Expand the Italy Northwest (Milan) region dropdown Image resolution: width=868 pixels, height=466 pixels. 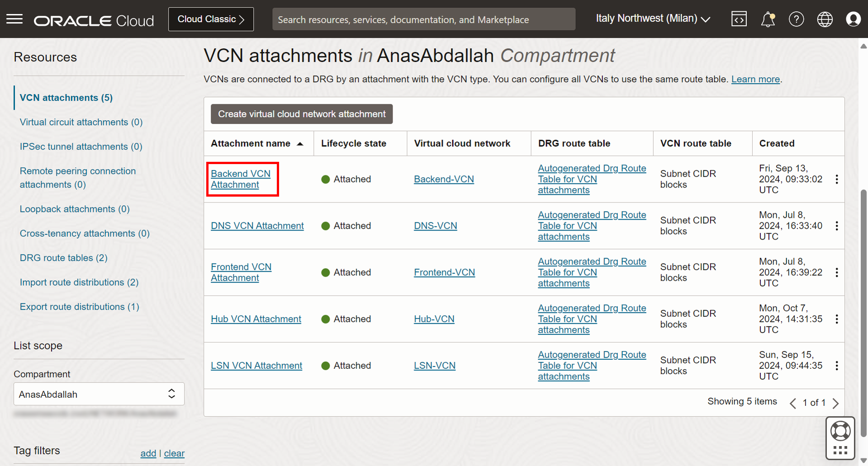(x=653, y=19)
